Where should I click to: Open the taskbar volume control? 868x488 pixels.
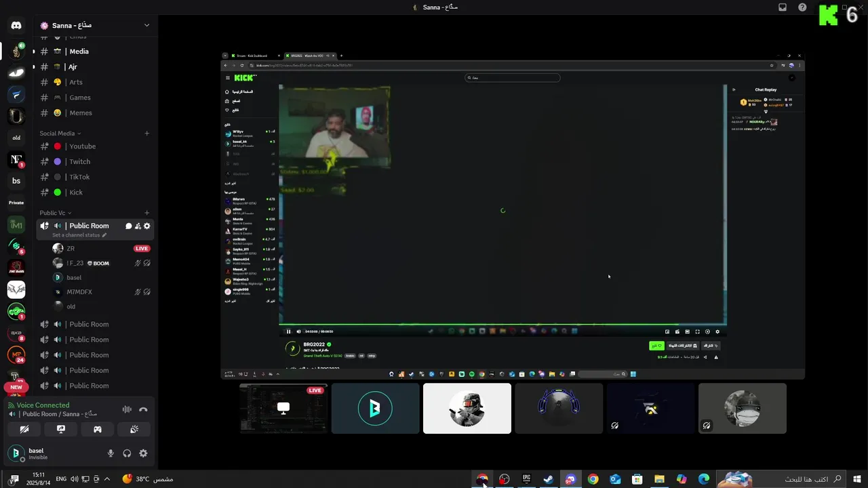click(x=75, y=479)
